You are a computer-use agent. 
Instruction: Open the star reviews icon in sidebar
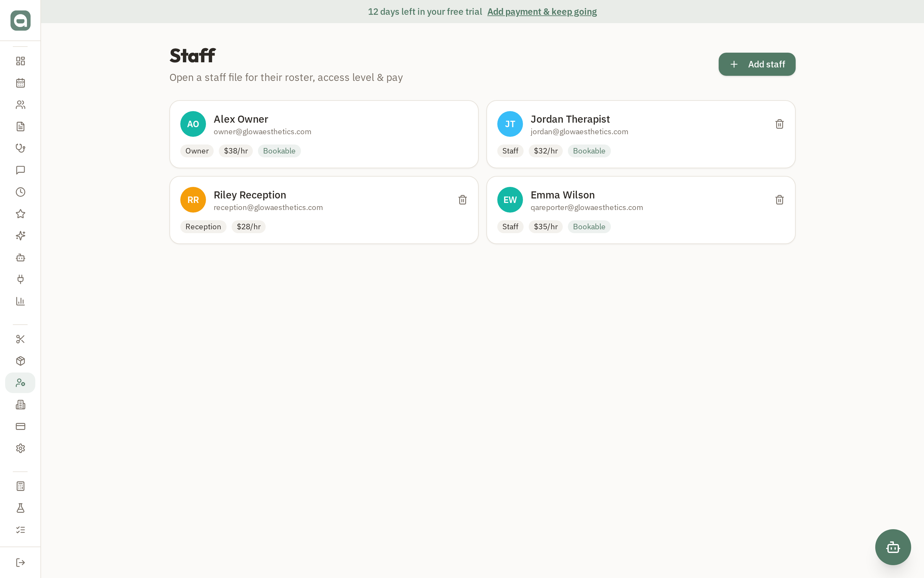click(20, 214)
